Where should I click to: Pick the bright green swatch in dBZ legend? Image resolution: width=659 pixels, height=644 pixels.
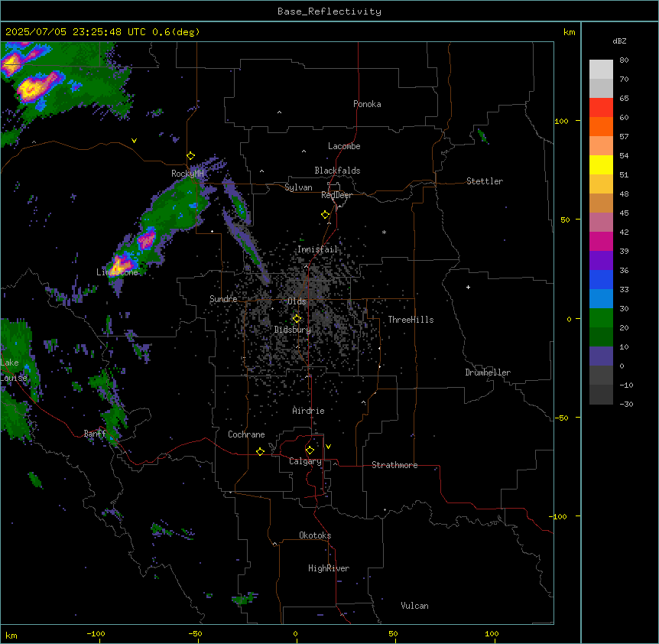(x=601, y=318)
